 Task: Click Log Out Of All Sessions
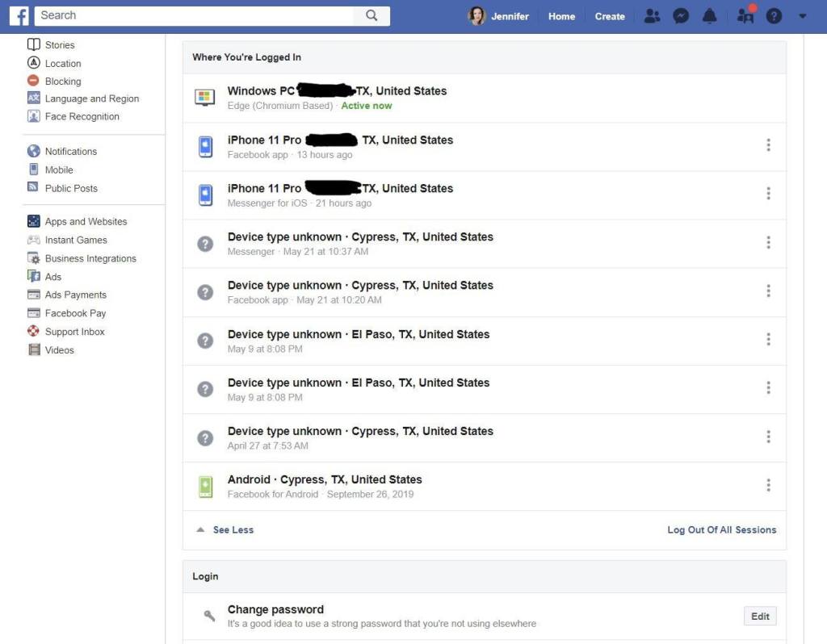(x=721, y=530)
